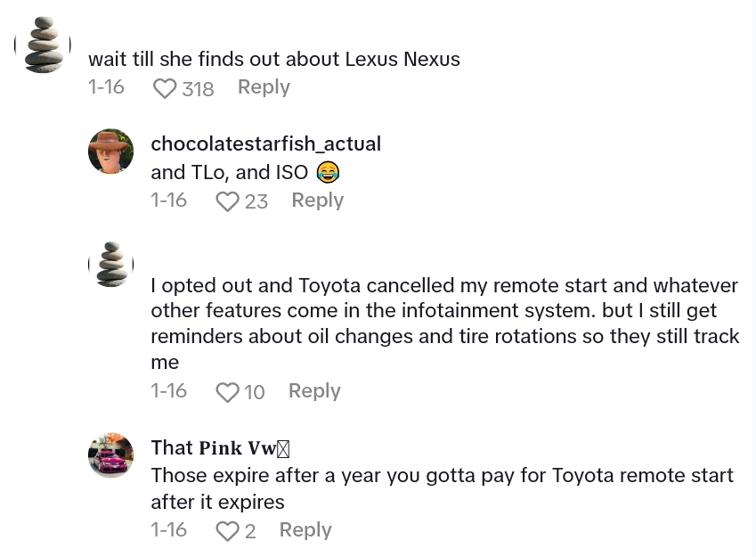Like the Lexus Nexus comment
Screen dimensions: 756x557
[x=166, y=88]
